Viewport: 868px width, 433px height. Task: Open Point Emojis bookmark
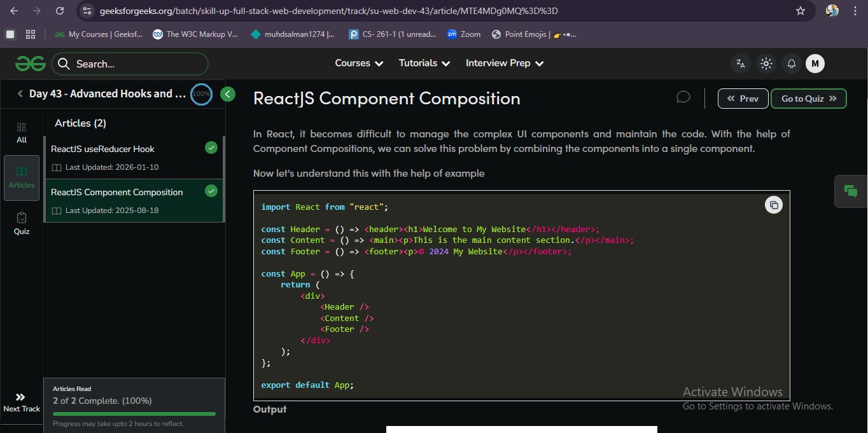(x=535, y=34)
